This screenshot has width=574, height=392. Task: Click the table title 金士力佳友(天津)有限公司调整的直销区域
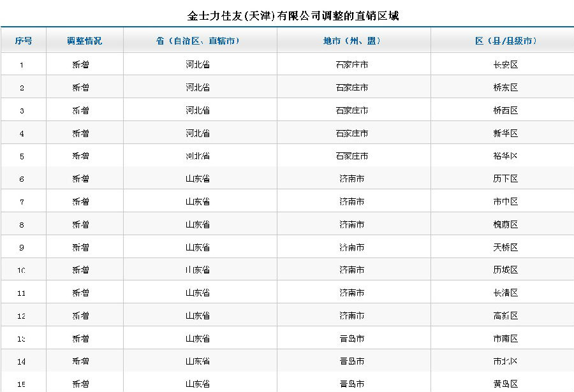[293, 16]
